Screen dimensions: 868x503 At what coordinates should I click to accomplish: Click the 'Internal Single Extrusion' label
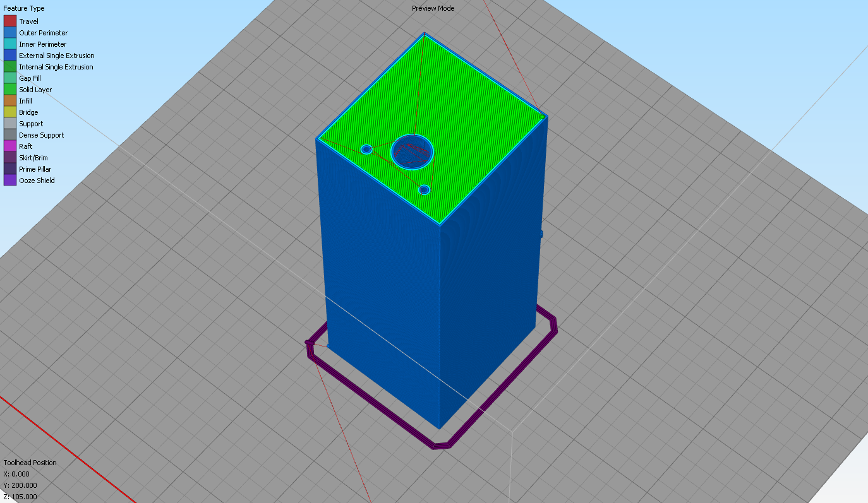click(x=56, y=67)
